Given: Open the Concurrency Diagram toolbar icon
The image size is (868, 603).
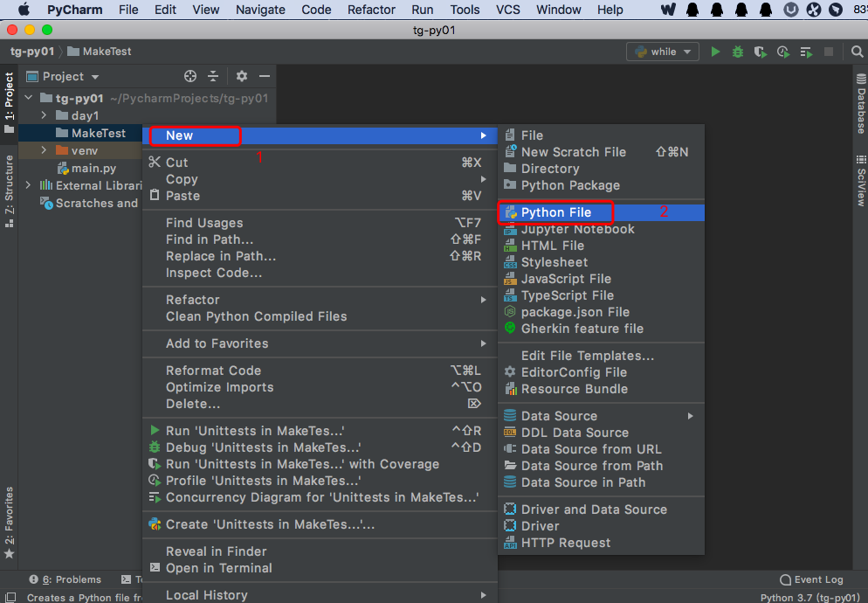Looking at the screenshot, I should coord(806,52).
